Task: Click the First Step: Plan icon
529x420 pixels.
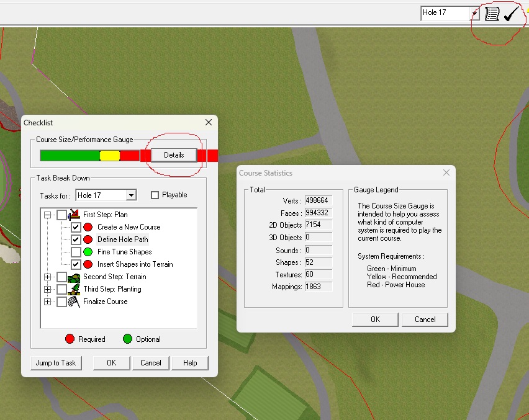Action: coord(75,215)
